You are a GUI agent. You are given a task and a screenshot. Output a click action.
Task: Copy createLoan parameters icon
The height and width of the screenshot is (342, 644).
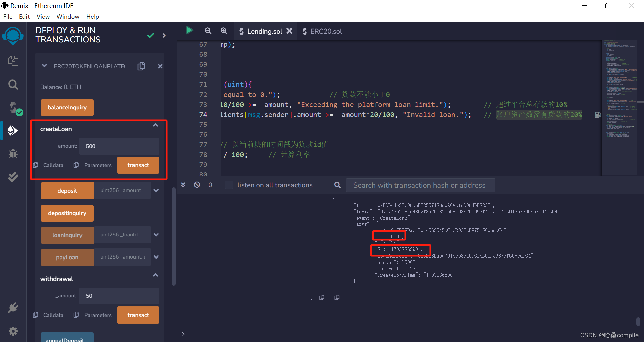click(76, 165)
